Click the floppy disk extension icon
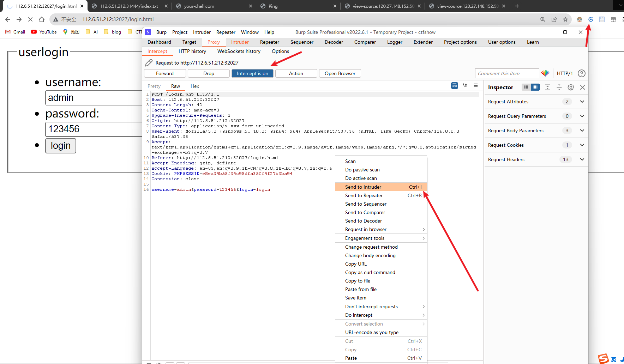 point(602,19)
